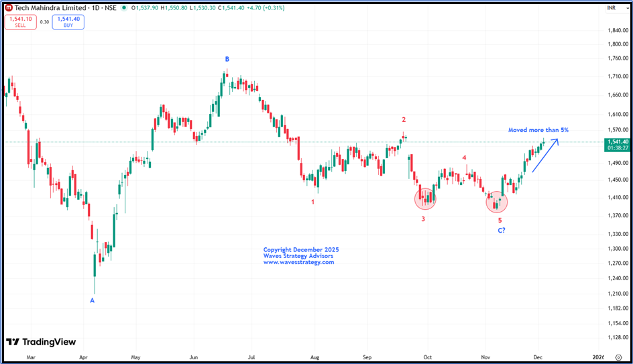This screenshot has height=364, width=633.
Task: Click the 1,410.00 price axis label
Action: (x=618, y=197)
